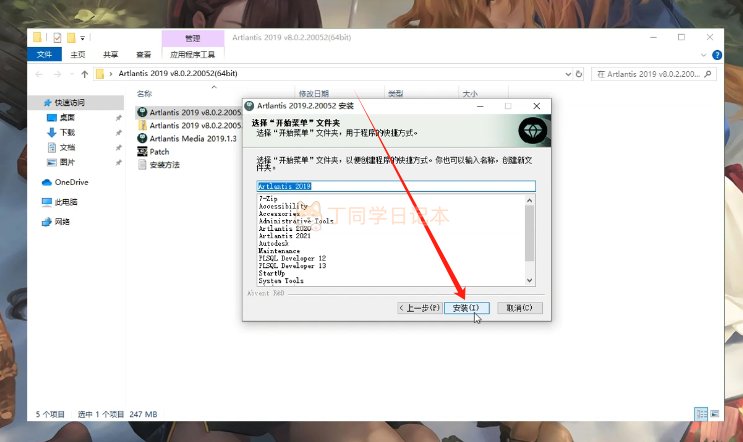Viewport: 743px width, 442px height.
Task: Click the search magnifier icon
Action: click(708, 74)
